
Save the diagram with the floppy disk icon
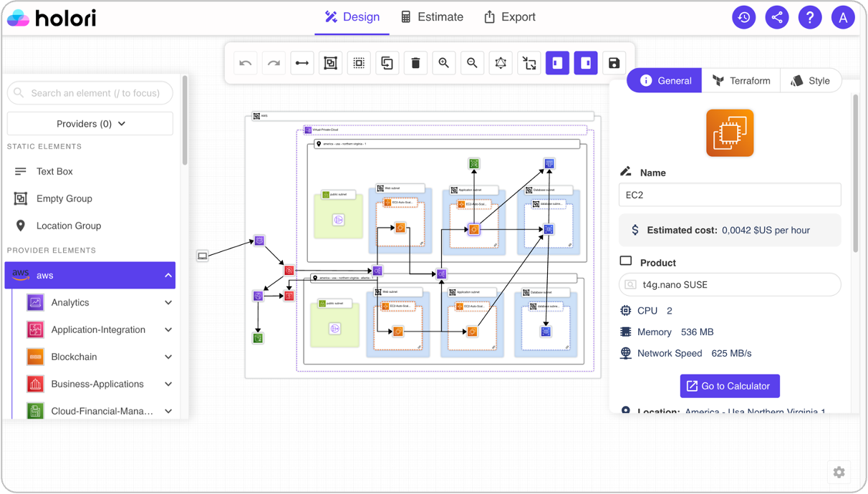614,63
